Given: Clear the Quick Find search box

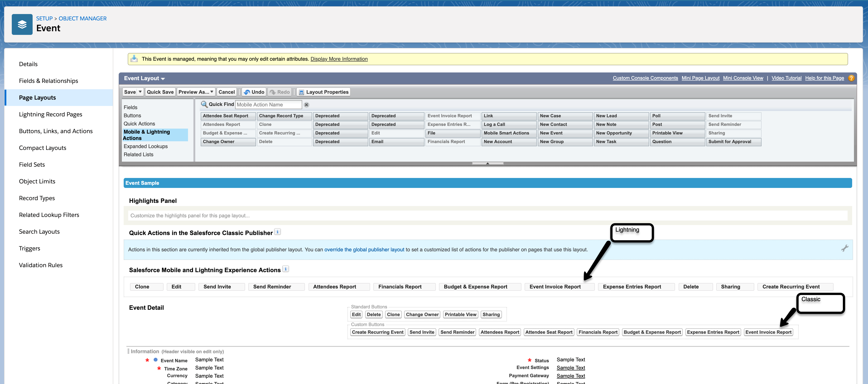Looking at the screenshot, I should point(306,105).
